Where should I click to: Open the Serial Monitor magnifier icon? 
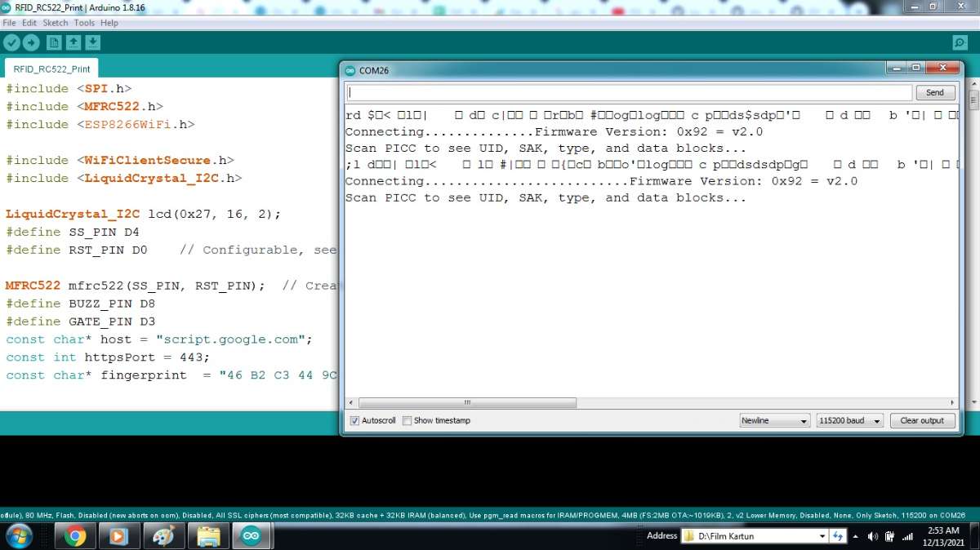tap(960, 42)
